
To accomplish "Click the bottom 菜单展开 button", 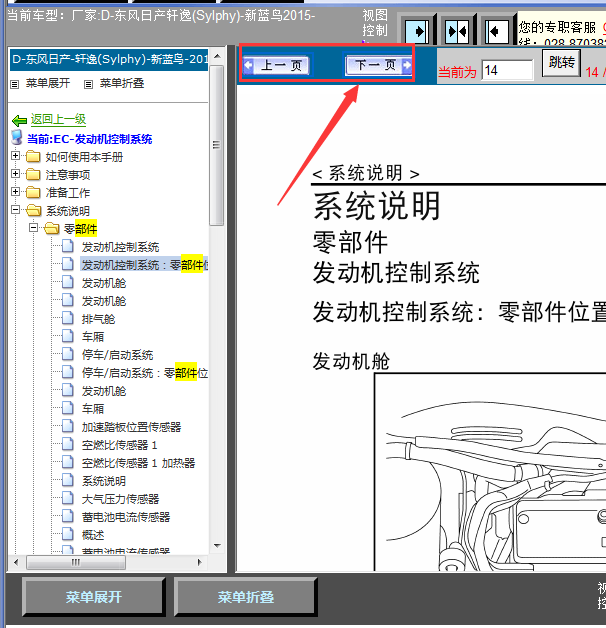I will pos(93,597).
